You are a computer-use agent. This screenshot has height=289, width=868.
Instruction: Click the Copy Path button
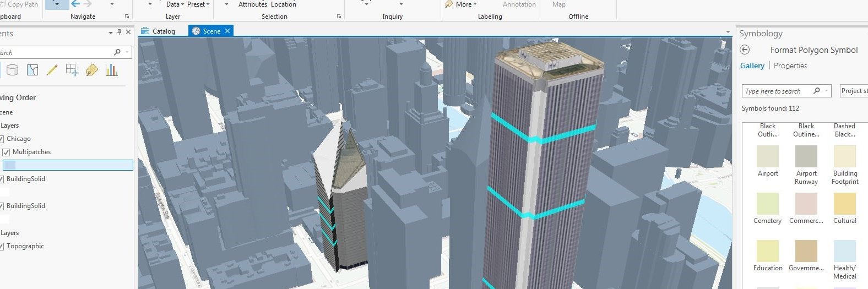point(19,4)
